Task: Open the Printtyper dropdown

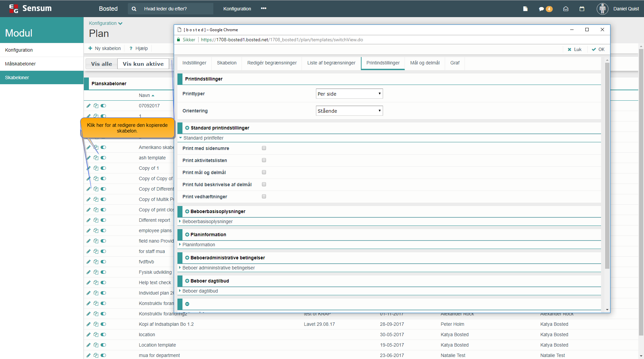Action: (x=349, y=94)
